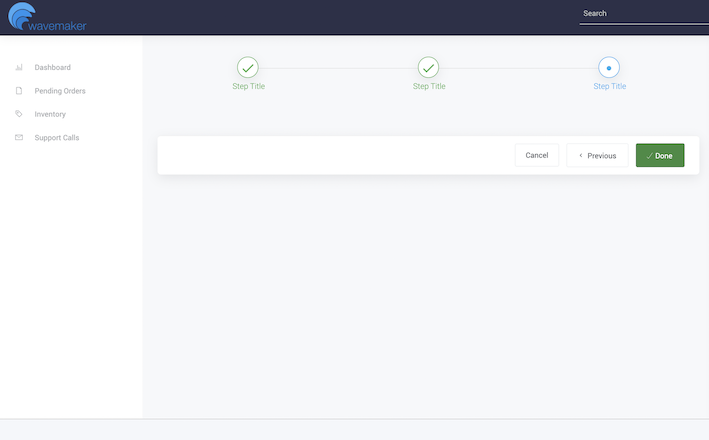Select the third active step circle
Image resolution: width=709 pixels, height=440 pixels.
[609, 67]
